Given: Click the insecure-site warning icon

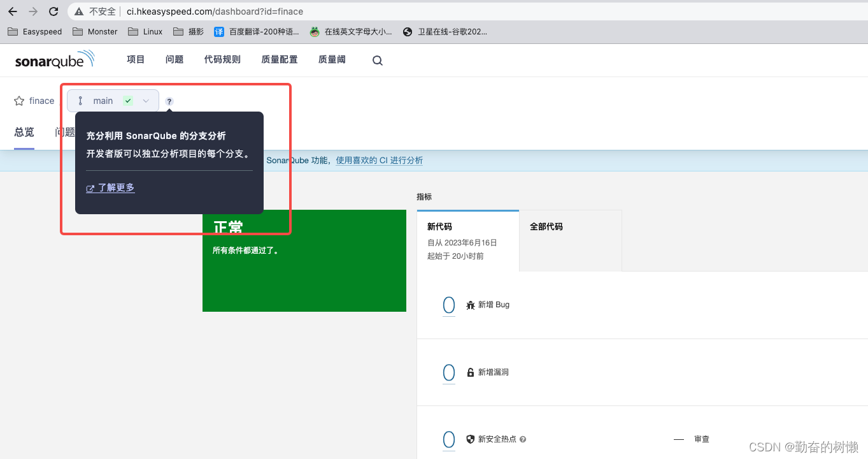Looking at the screenshot, I should tap(79, 11).
